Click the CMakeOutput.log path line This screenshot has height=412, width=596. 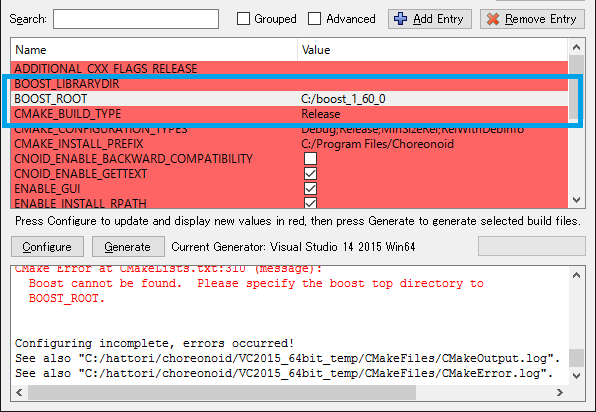[287, 358]
